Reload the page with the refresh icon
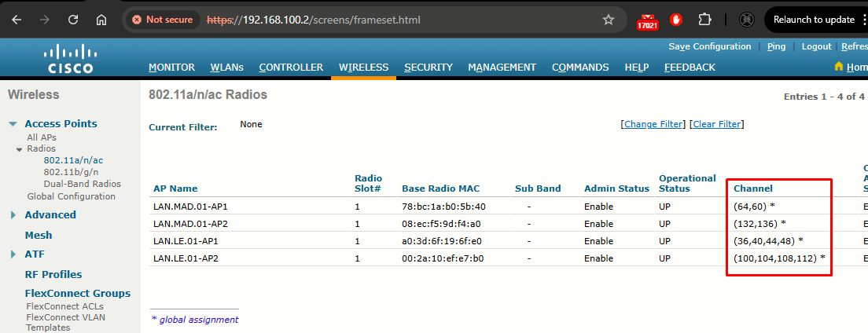The height and width of the screenshot is (333, 868). tap(73, 20)
